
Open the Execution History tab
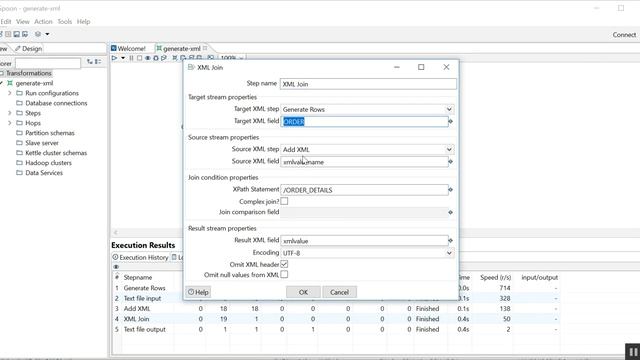point(140,258)
